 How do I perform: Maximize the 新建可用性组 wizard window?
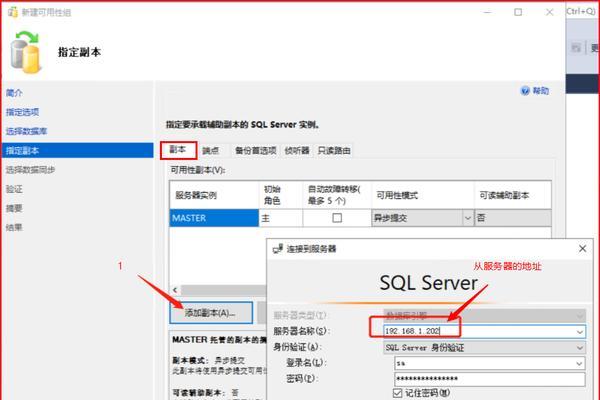(x=518, y=12)
